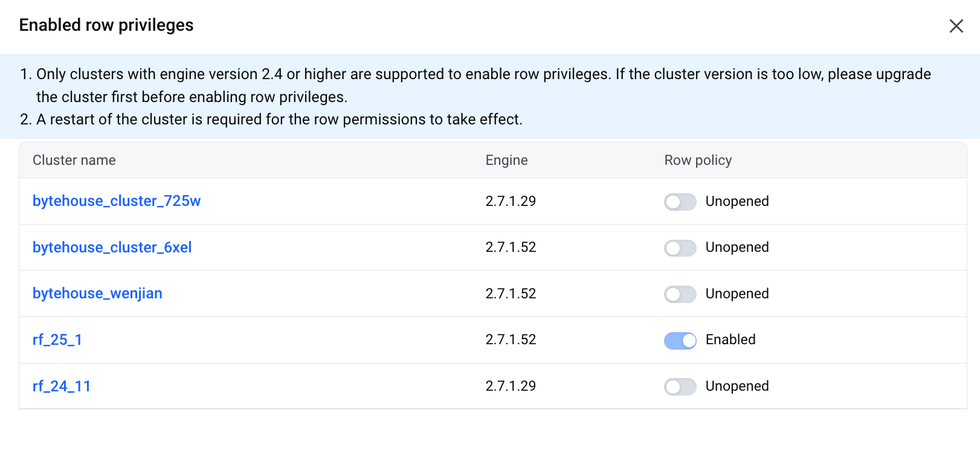Select engine version cell for bytehouse_wenjian

(x=511, y=293)
